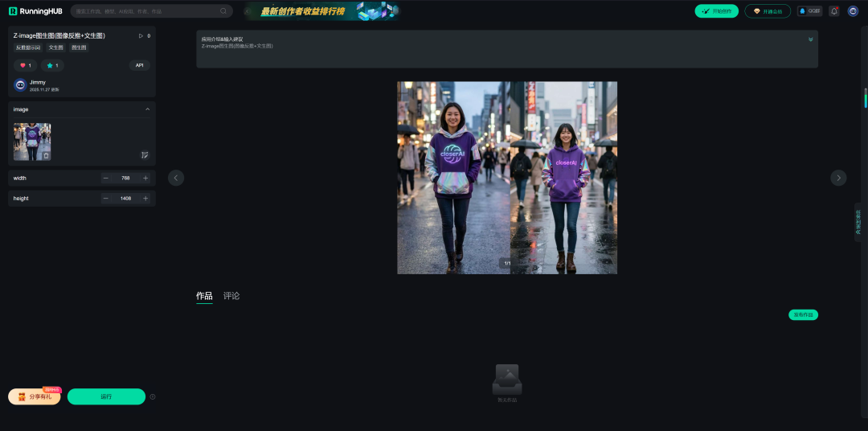The image size is (868, 431).
Task: Switch to the 评论 tab
Action: tap(231, 296)
